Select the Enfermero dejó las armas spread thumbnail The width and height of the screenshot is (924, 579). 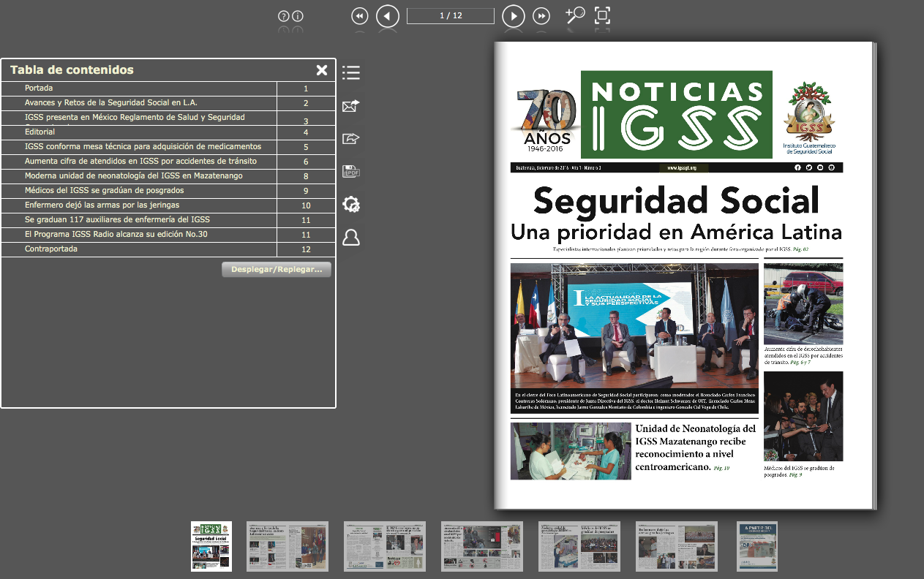677,546
